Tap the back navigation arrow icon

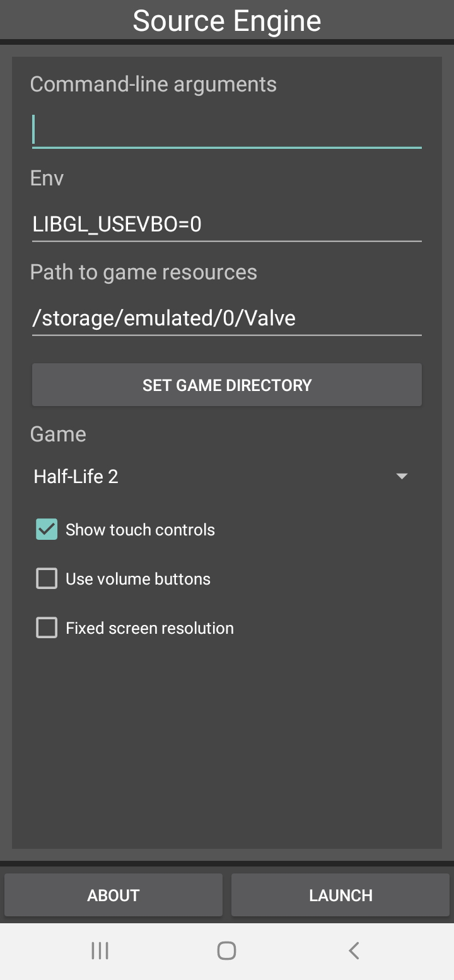pos(354,950)
